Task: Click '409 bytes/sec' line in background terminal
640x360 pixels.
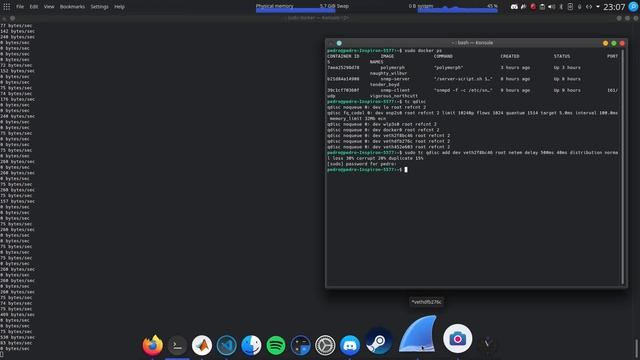Action: click(x=17, y=315)
